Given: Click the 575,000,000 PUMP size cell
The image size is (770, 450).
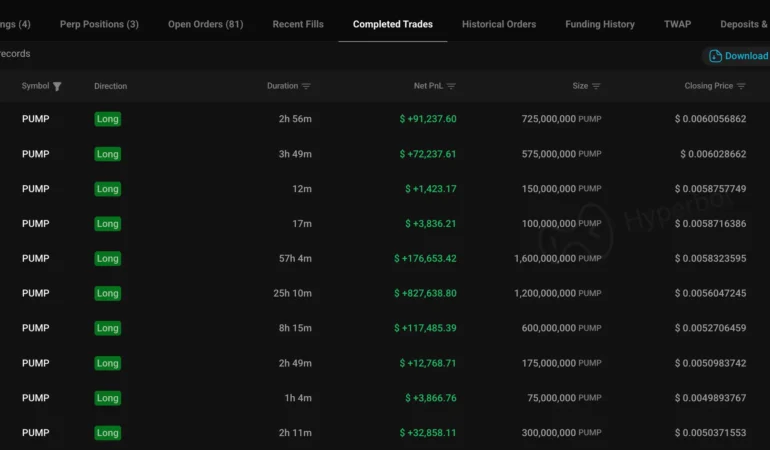Looking at the screenshot, I should 561,154.
